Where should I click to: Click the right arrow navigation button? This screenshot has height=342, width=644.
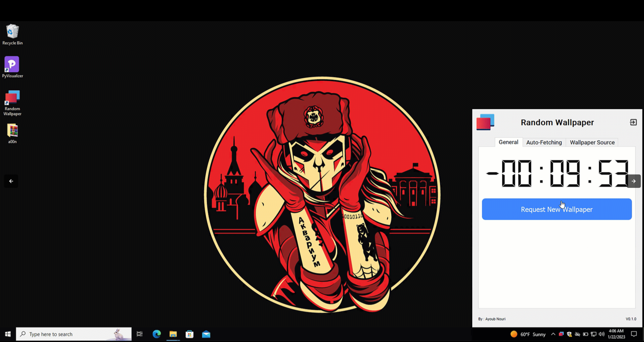(x=634, y=181)
